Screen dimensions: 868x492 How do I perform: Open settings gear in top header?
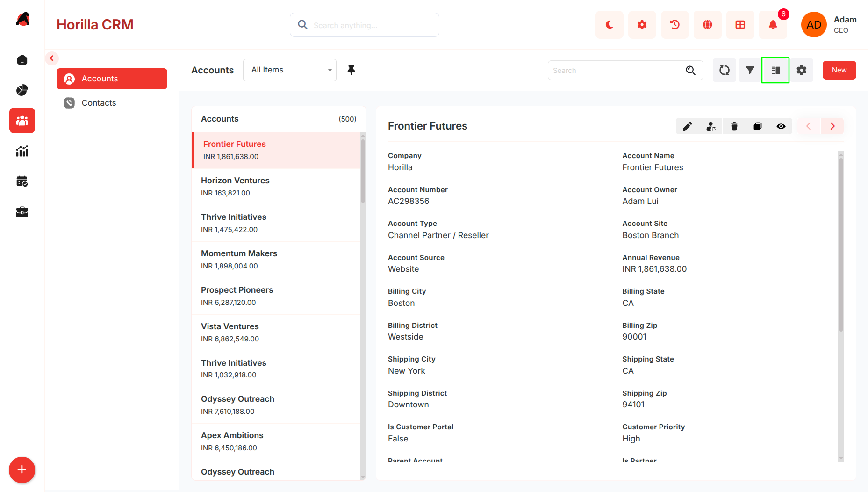point(642,25)
